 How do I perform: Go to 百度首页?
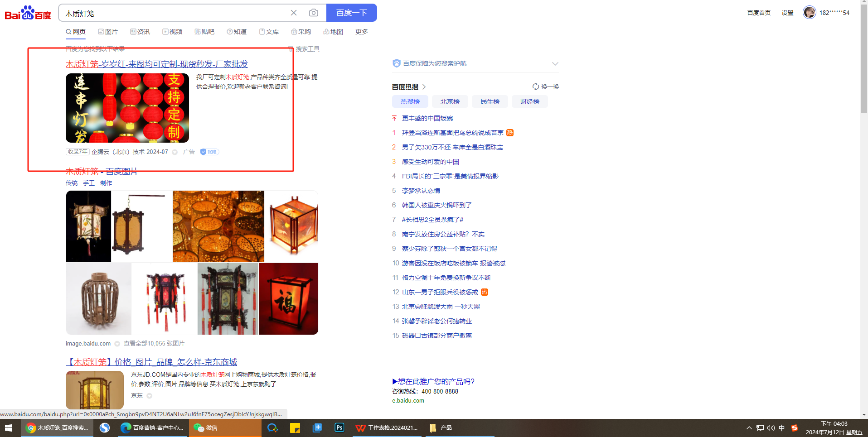tap(759, 13)
